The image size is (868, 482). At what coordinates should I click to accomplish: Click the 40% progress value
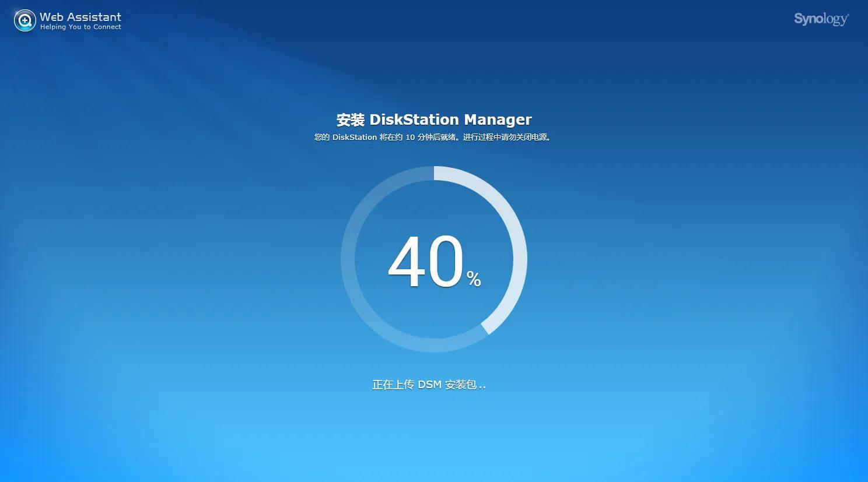pos(435,262)
